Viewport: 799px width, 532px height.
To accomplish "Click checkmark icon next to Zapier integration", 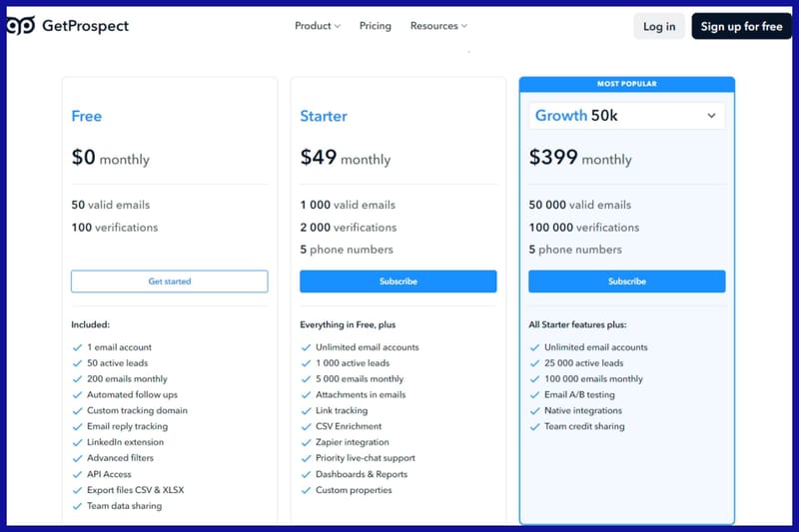I will tap(306, 442).
